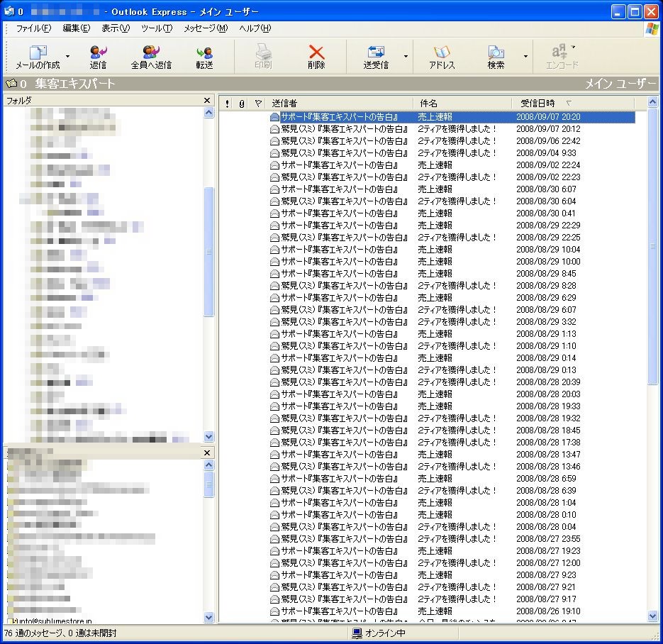663x644 pixels.
Task: Click the 検索 (Find) icon
Action: [x=496, y=57]
